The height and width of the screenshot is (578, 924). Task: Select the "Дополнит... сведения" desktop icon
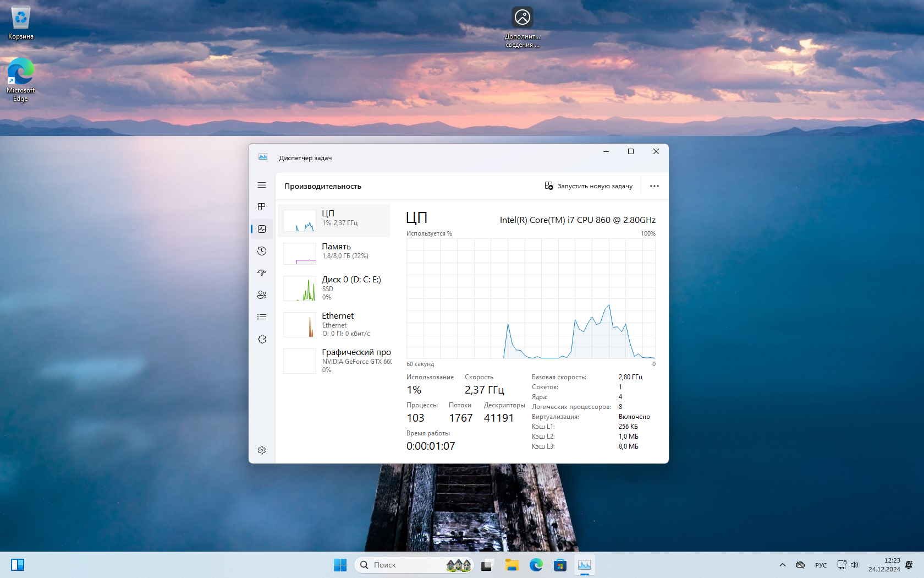[x=522, y=27]
